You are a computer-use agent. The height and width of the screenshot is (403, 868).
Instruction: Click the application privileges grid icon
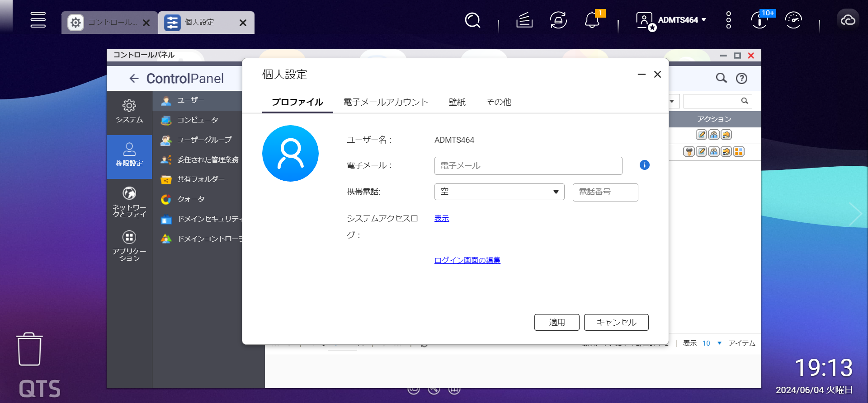point(739,151)
